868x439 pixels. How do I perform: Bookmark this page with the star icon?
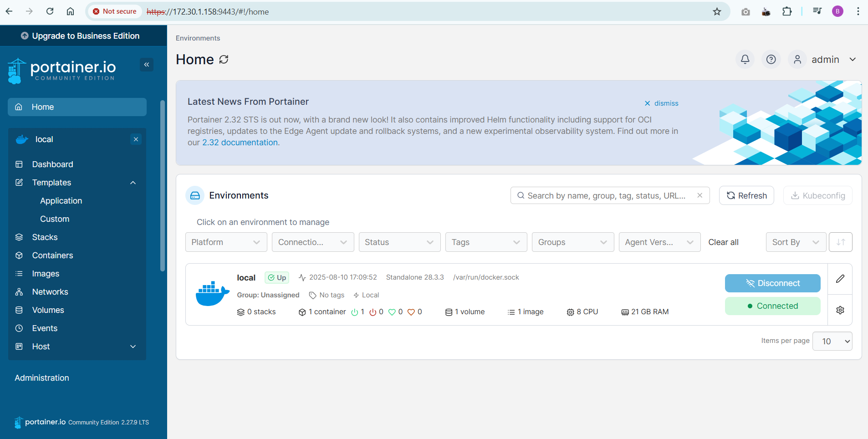(717, 11)
